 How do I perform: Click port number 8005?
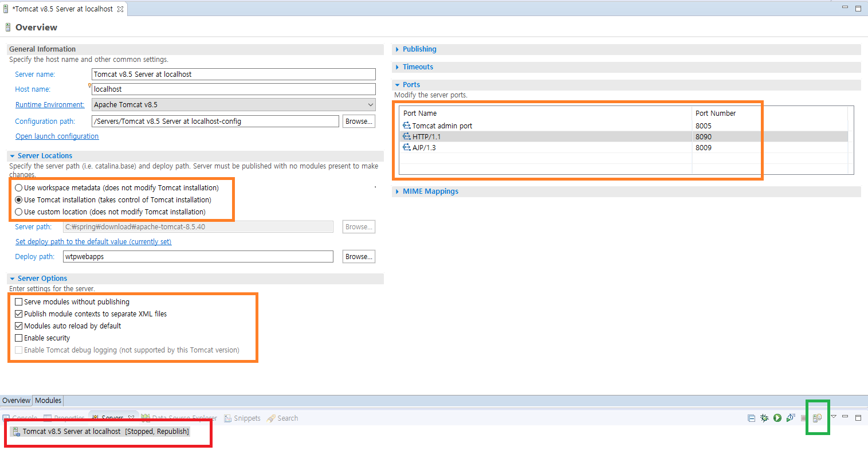[704, 126]
